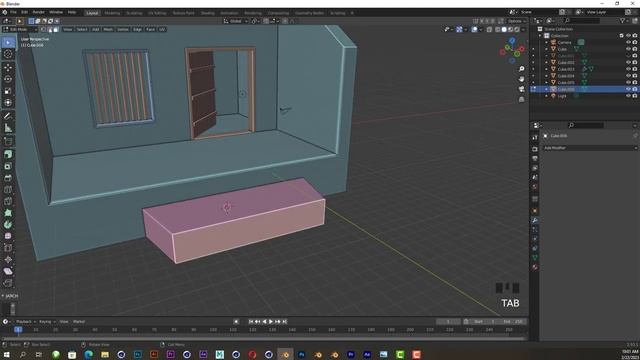Open the Render menu
Screen dimensions: 640x360
click(38, 12)
